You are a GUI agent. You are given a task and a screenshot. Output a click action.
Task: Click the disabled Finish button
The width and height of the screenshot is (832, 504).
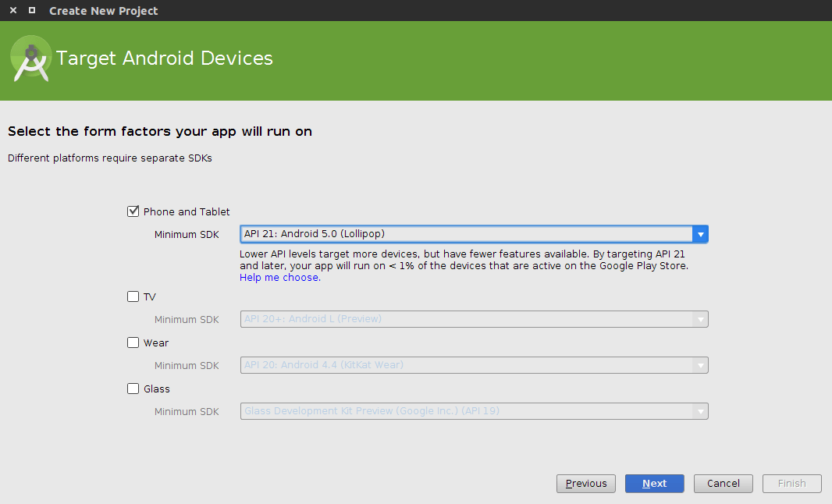(791, 483)
